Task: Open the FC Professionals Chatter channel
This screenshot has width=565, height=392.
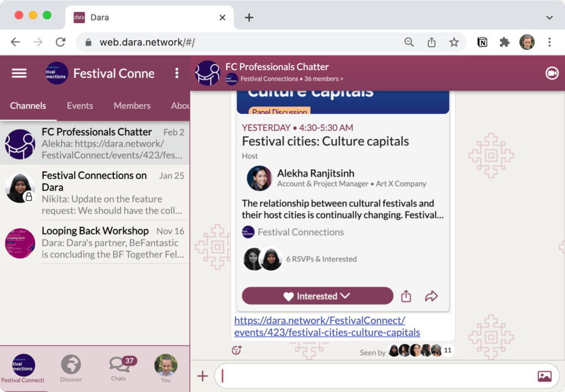Action: tap(95, 144)
